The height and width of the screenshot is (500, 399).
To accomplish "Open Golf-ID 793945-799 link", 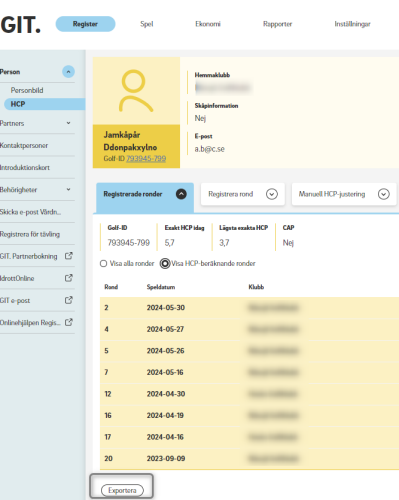I will (146, 159).
